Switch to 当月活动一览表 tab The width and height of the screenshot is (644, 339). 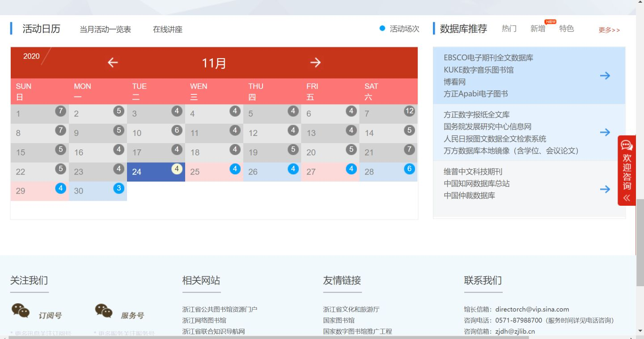[106, 30]
